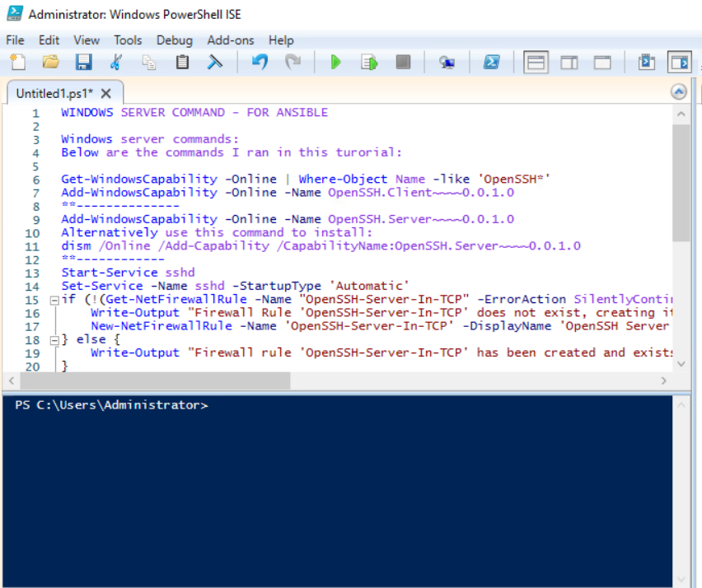Image resolution: width=702 pixels, height=588 pixels.
Task: Click horizontal scrollbar left arrow
Action: [12, 380]
